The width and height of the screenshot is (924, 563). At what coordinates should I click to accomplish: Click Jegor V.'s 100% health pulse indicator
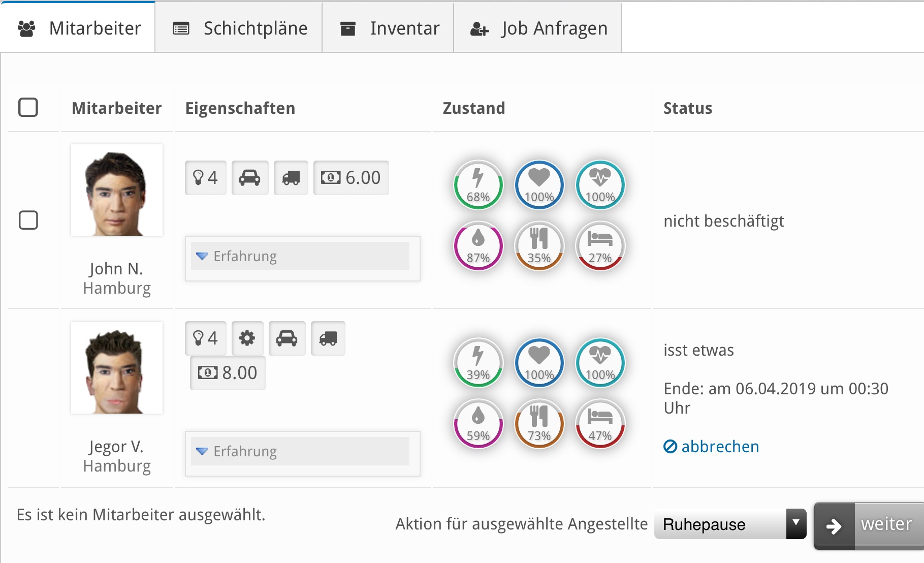600,363
